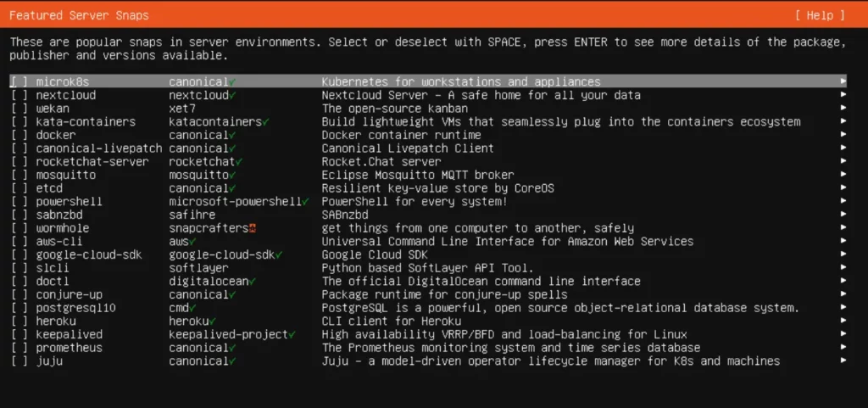This screenshot has height=408, width=868.
Task: Open details arrow on etcd row
Action: 843,187
